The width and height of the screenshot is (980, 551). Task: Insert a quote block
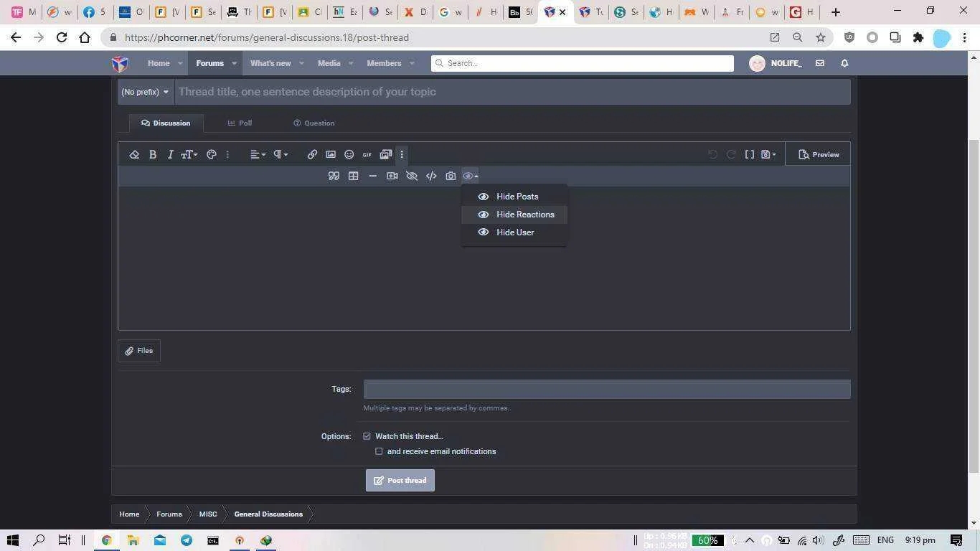(334, 176)
